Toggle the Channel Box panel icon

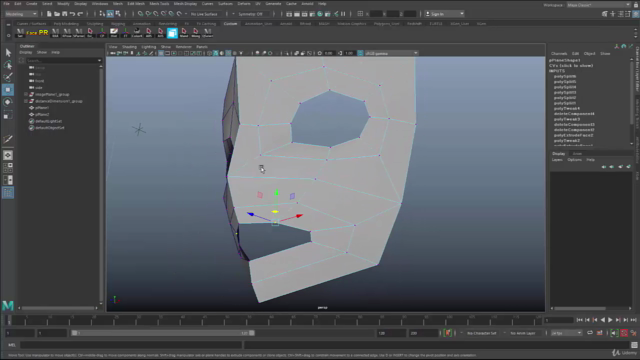coord(636,14)
